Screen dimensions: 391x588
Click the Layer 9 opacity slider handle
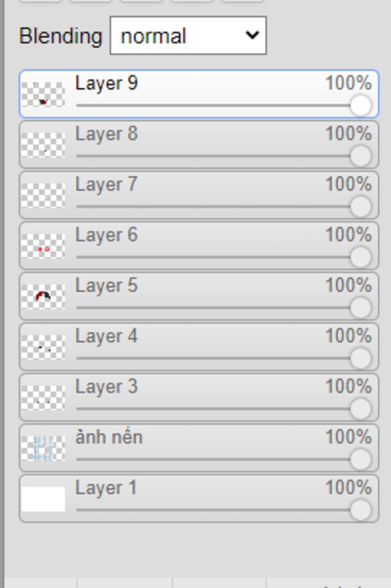pyautogui.click(x=360, y=106)
